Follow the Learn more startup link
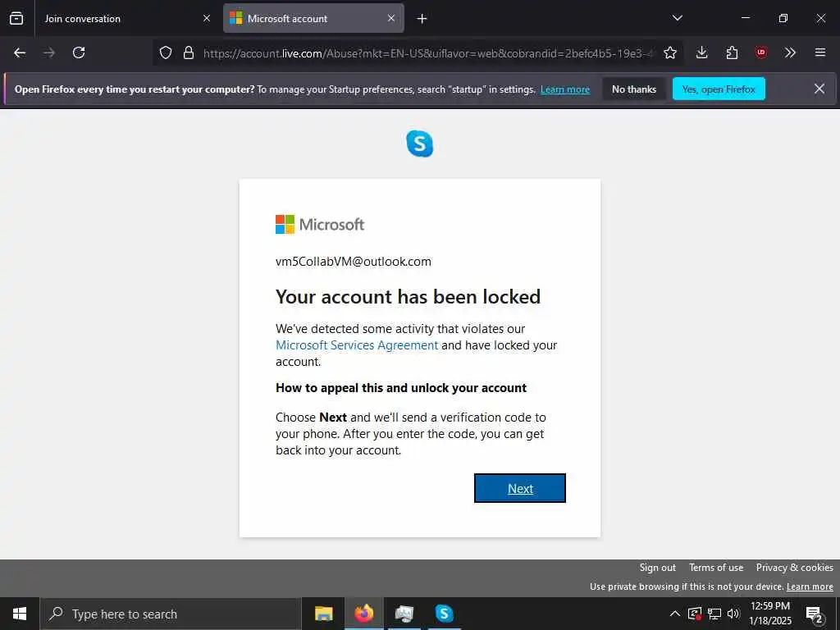 tap(565, 89)
